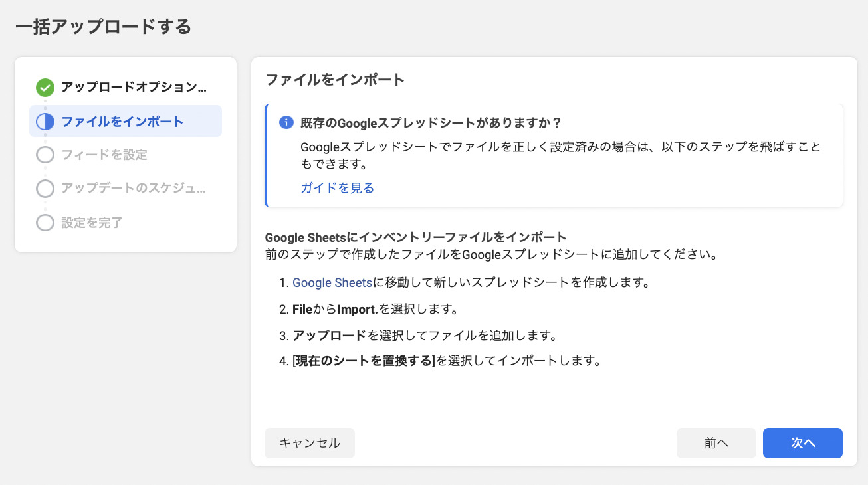The image size is (868, 485).
Task: Jump to the アップデートのスケジュ… step
Action: (x=134, y=189)
